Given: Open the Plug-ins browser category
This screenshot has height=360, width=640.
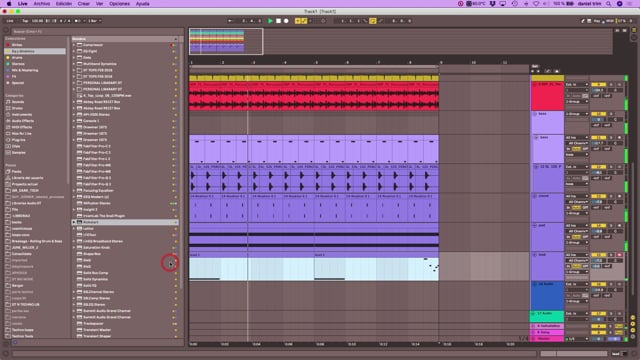Looking at the screenshot, I should click(x=18, y=140).
